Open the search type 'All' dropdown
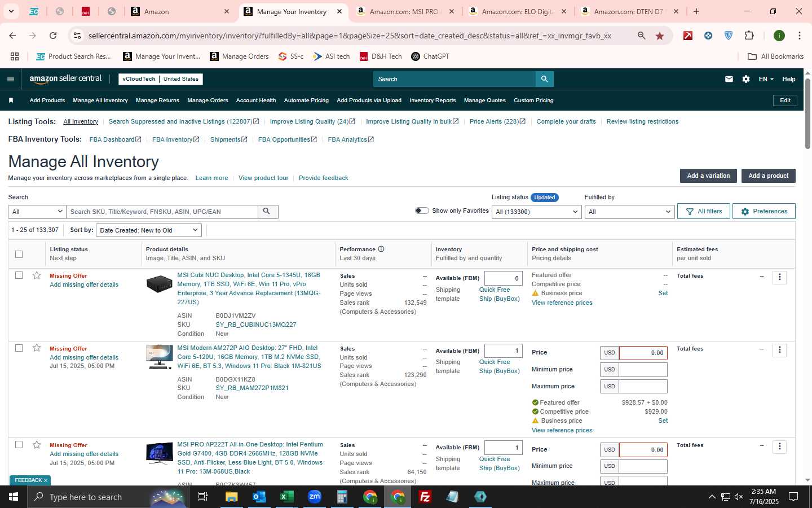812x508 pixels. click(x=37, y=212)
